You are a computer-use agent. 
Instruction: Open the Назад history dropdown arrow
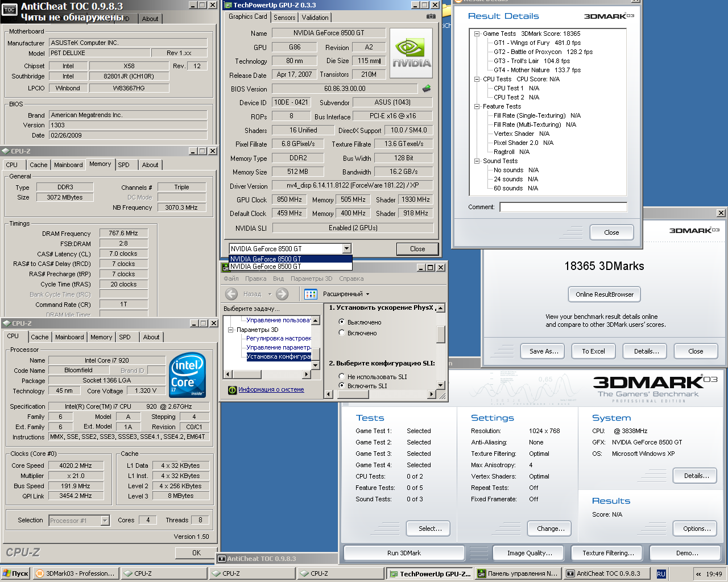tap(270, 294)
